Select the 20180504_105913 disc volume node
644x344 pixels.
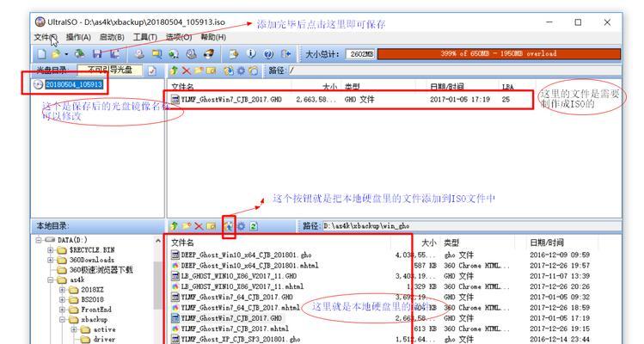74,84
